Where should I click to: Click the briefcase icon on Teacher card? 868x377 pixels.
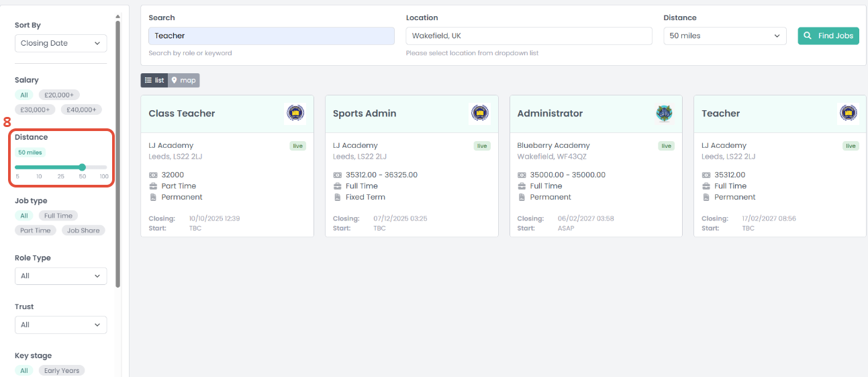(706, 186)
